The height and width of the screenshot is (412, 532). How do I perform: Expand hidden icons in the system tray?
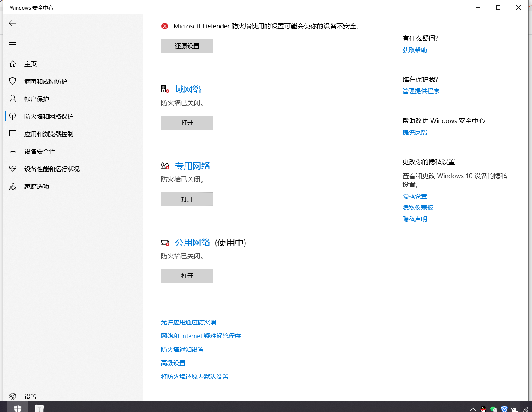pos(473,409)
